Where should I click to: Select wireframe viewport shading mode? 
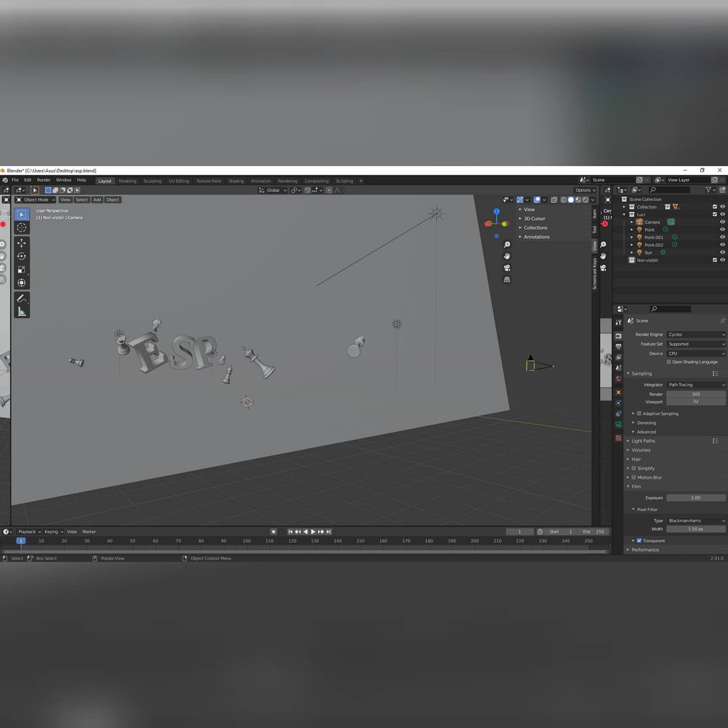564,200
